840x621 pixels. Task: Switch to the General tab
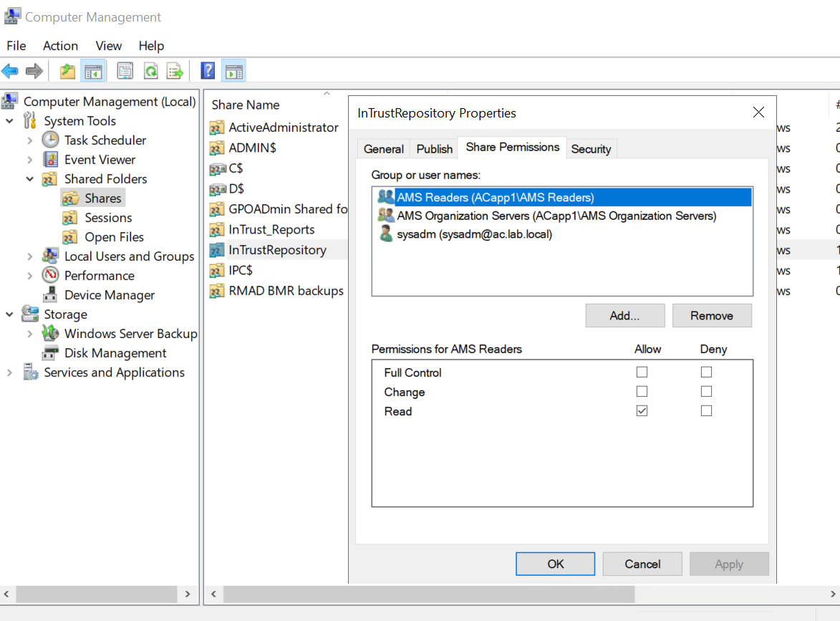click(x=384, y=149)
